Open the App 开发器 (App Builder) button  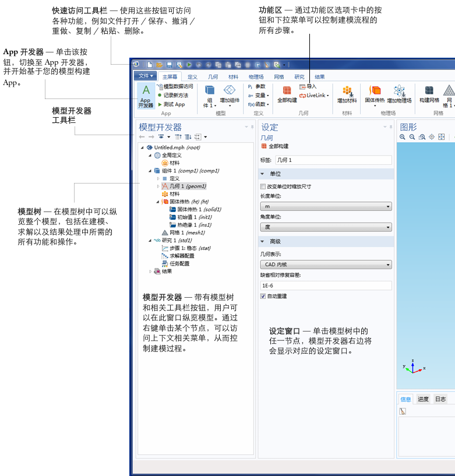pyautogui.click(x=146, y=96)
